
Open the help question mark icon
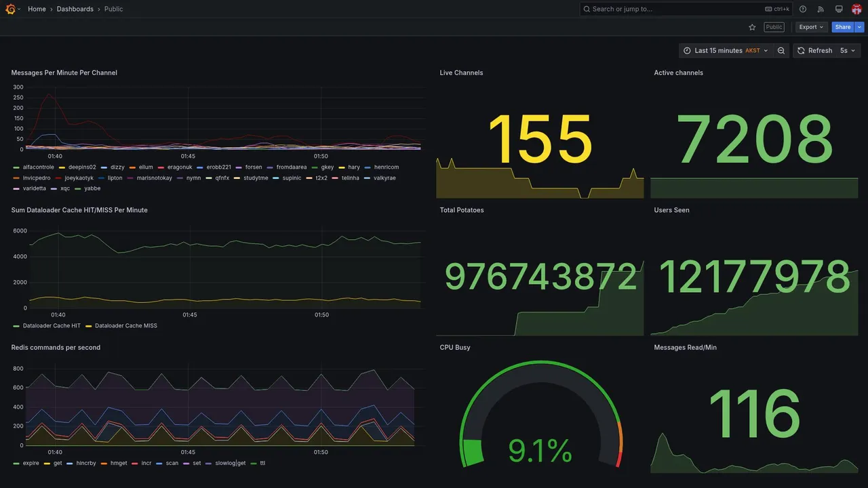[x=803, y=9]
